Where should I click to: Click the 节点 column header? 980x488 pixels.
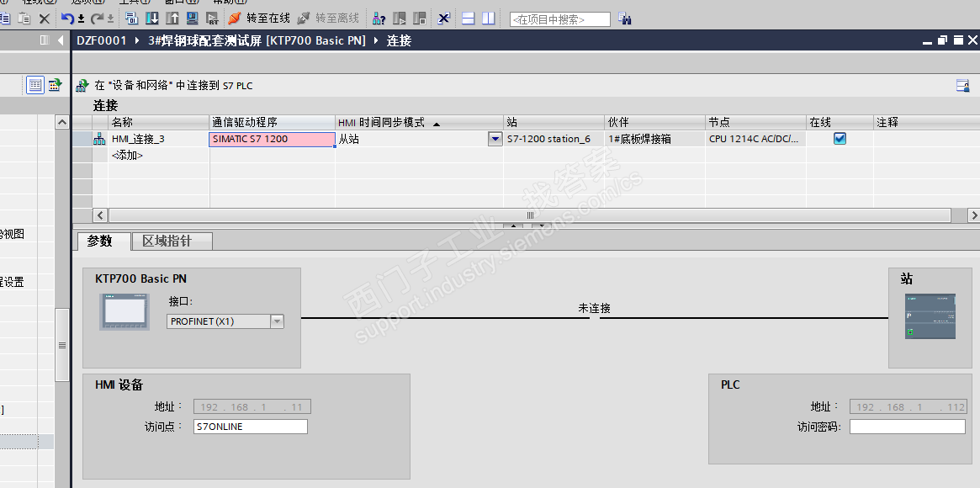pyautogui.click(x=755, y=123)
